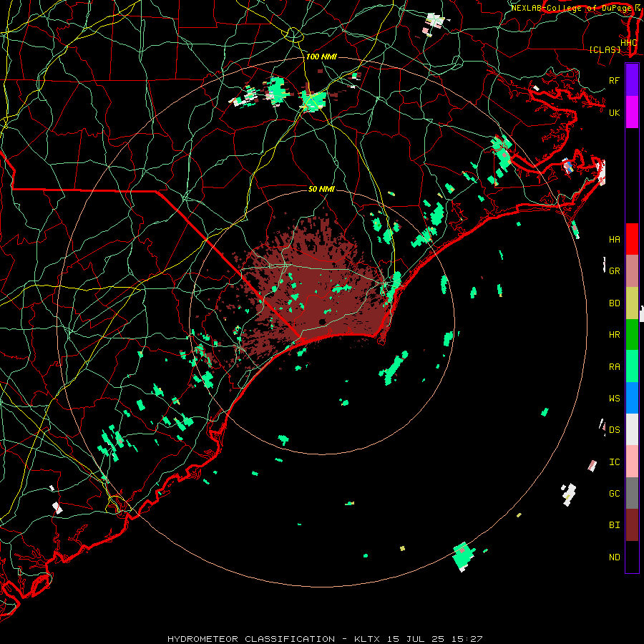
Task: Click the purple RF legend color swatch
Action: 632,80
